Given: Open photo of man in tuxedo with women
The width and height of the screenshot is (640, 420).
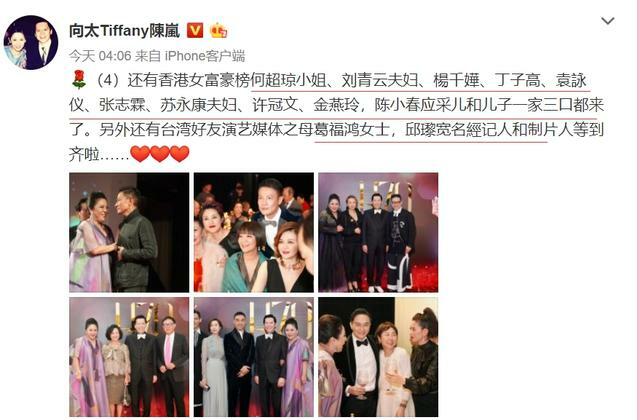Looking at the screenshot, I should [x=378, y=357].
